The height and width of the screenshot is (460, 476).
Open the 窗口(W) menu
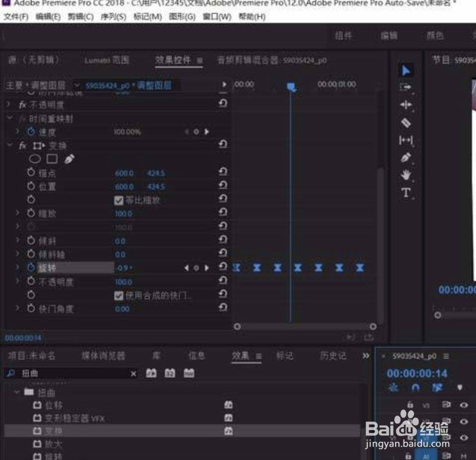(217, 16)
